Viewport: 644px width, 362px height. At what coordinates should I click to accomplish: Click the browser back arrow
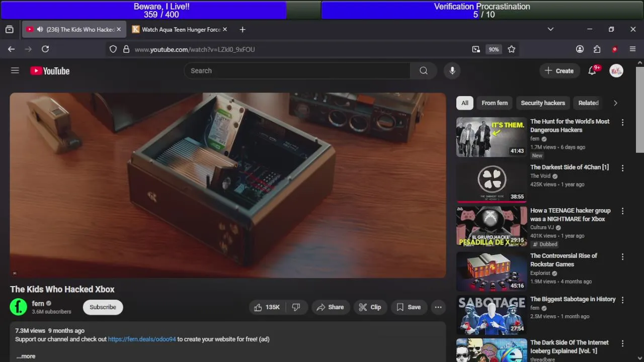[x=11, y=49]
